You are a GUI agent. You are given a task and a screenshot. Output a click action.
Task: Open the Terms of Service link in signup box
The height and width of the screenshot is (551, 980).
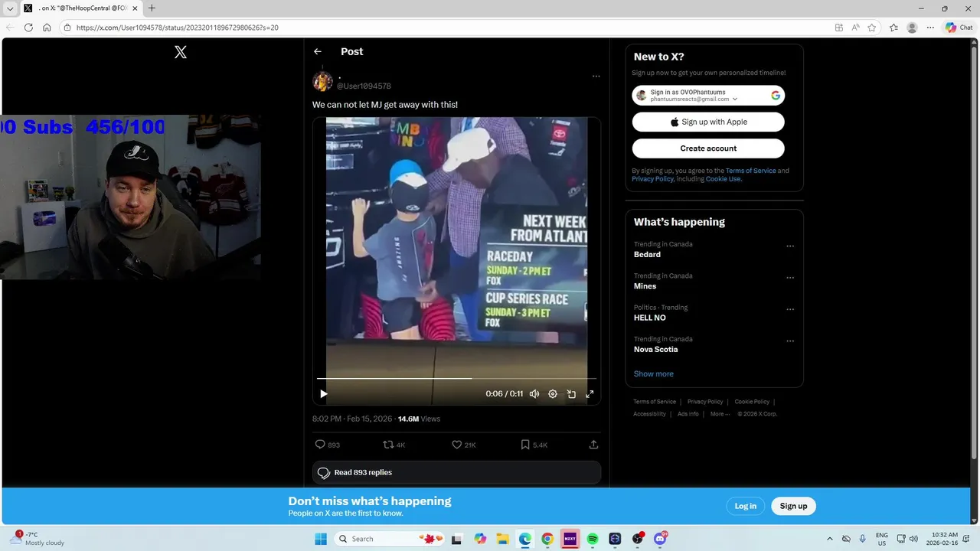[750, 171]
